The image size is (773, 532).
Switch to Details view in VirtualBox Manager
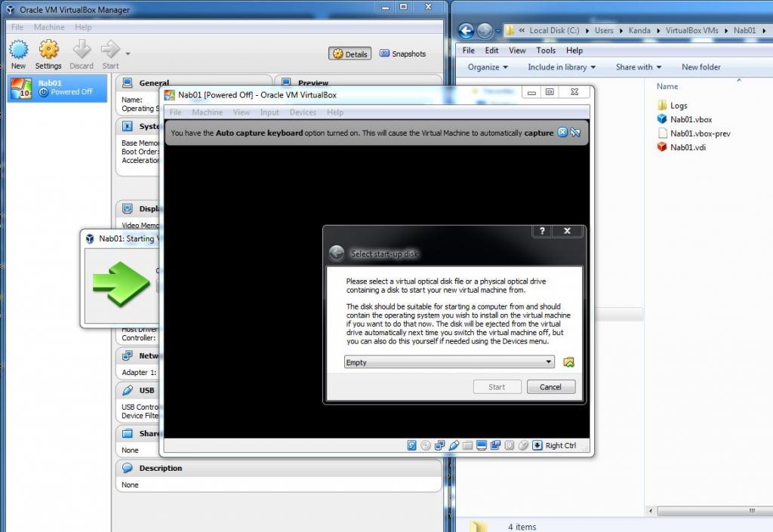pos(350,54)
